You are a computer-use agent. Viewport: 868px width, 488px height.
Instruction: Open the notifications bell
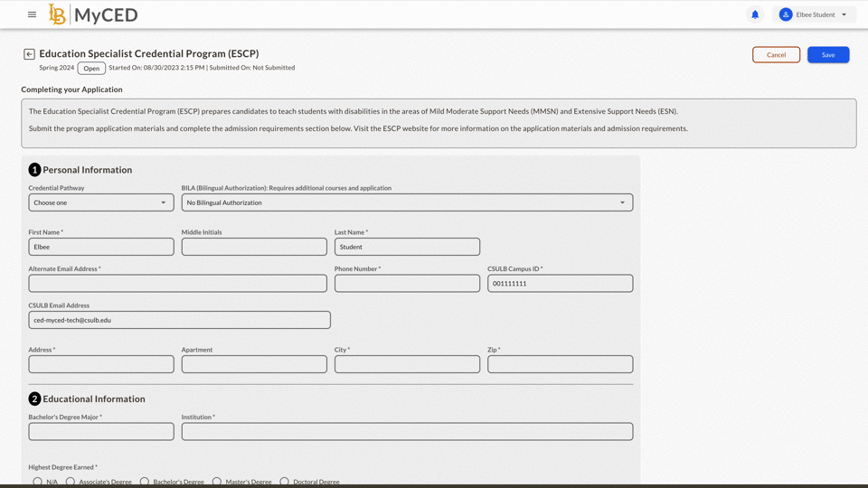coord(755,14)
